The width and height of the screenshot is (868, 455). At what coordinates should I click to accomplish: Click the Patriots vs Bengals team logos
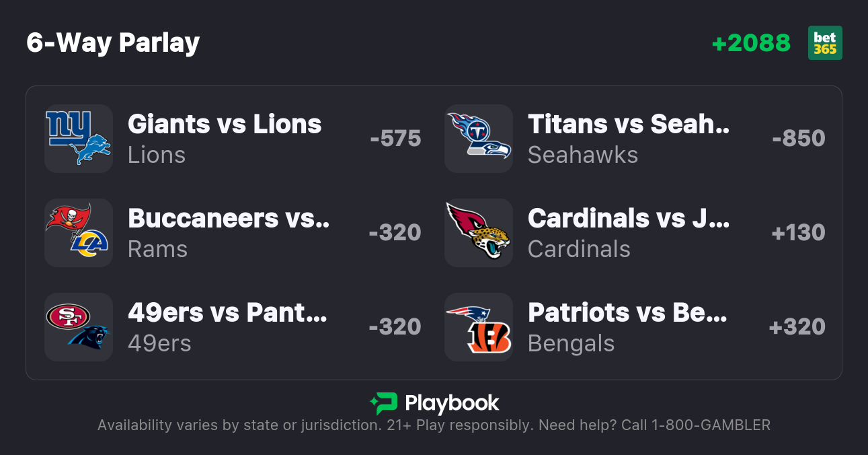coord(479,327)
